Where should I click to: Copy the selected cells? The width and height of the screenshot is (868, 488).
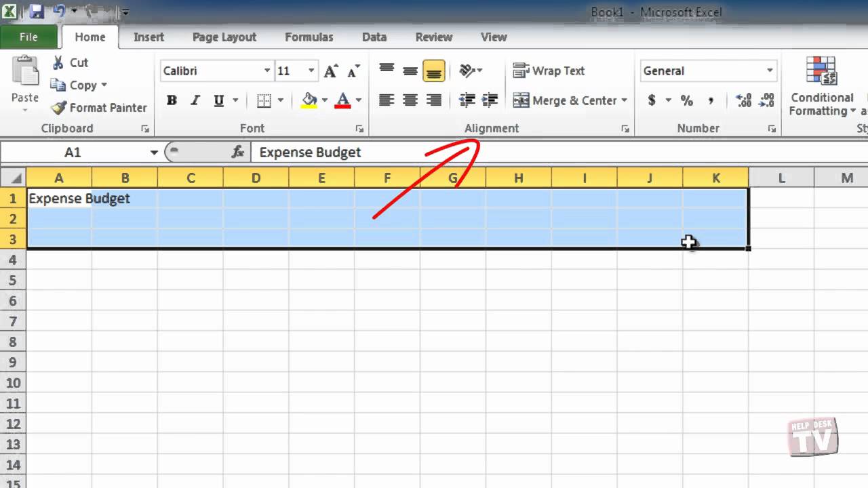click(58, 85)
